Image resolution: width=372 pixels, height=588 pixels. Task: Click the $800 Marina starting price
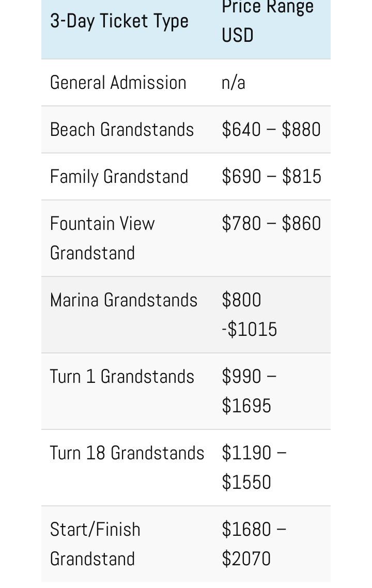(242, 300)
